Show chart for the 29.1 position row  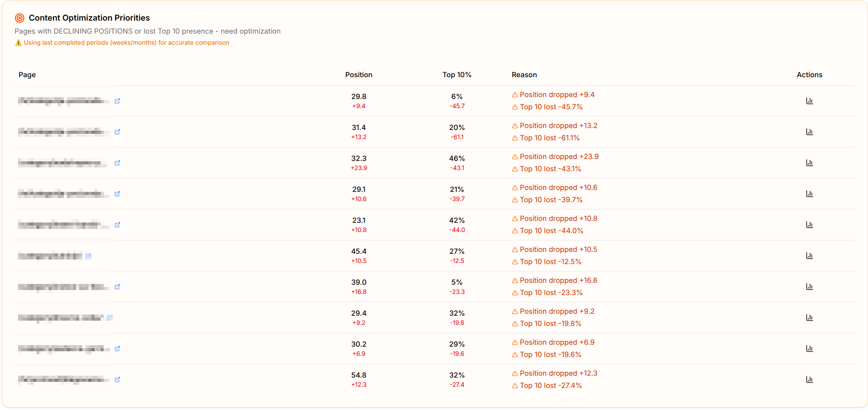click(x=809, y=194)
